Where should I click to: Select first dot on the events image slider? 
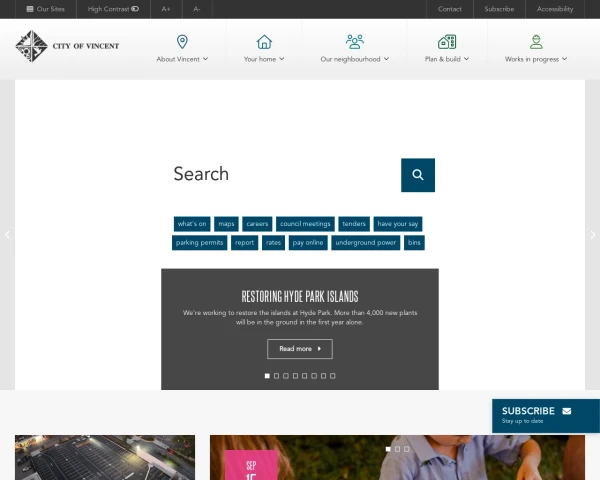pyautogui.click(x=388, y=449)
